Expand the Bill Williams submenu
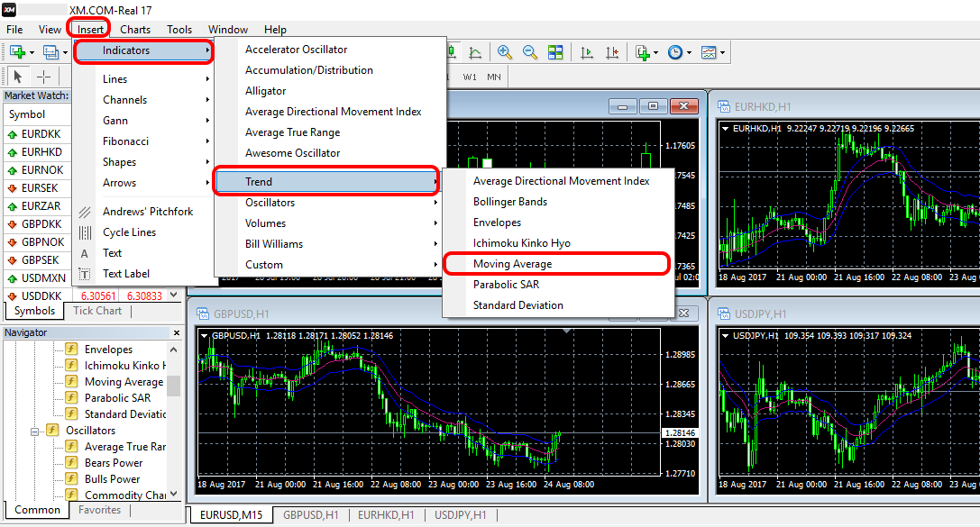Screen dimensions: 980x527 coord(329,243)
